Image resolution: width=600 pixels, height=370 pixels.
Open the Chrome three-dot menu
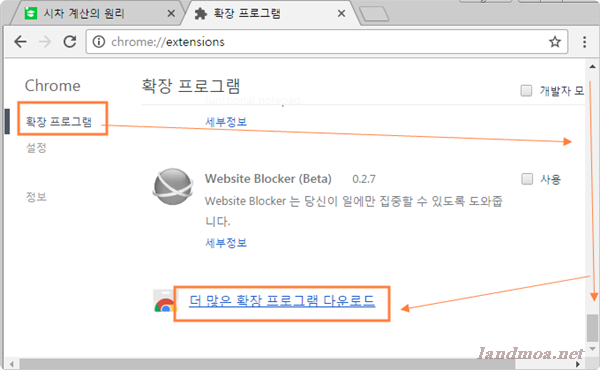click(584, 42)
